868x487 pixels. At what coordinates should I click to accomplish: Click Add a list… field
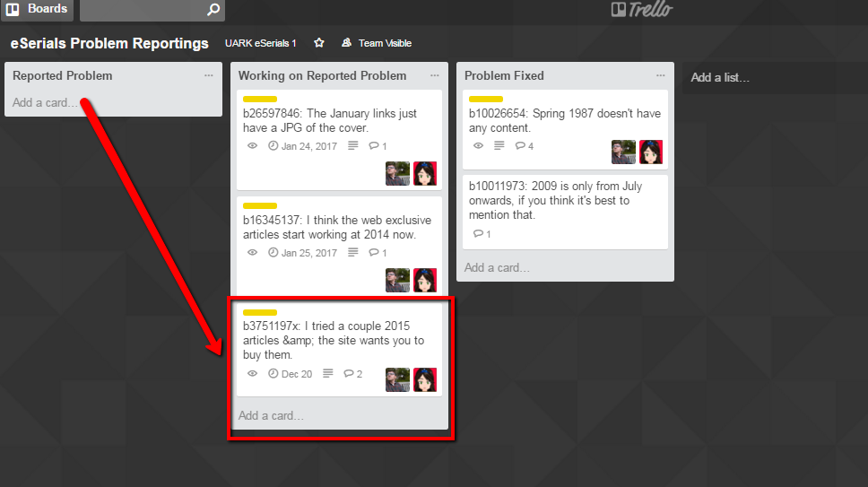720,77
